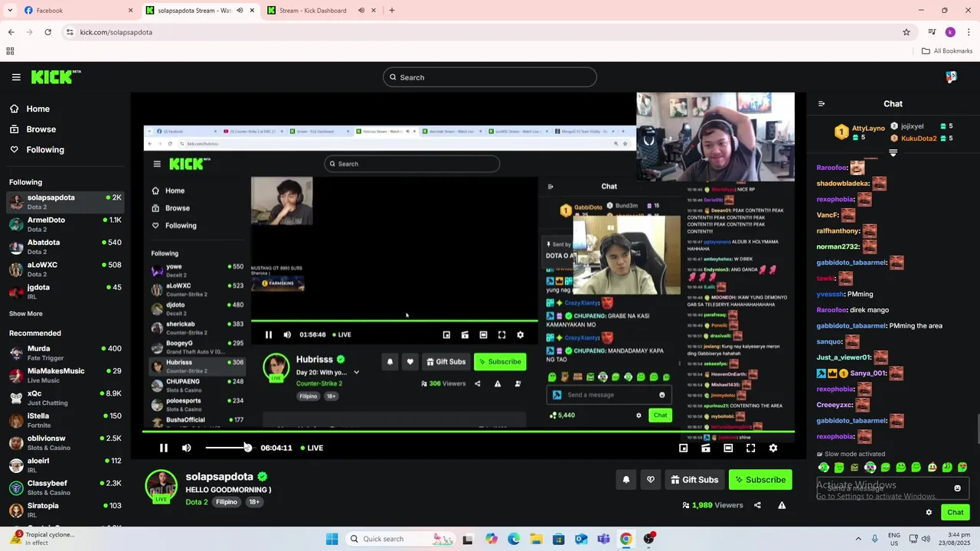Jump to LIVE in the player
This screenshot has height=551, width=980.
[312, 448]
